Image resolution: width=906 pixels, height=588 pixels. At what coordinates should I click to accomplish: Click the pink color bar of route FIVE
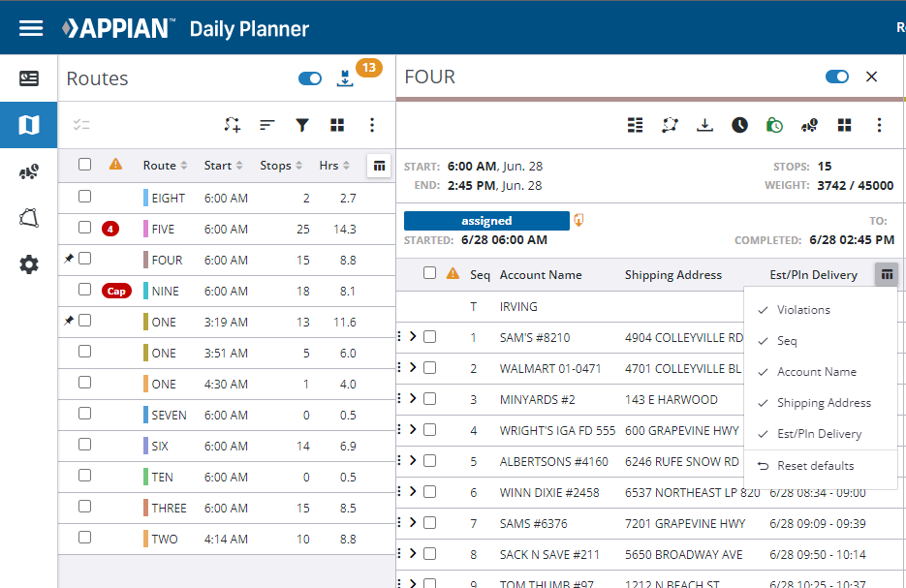pos(145,229)
